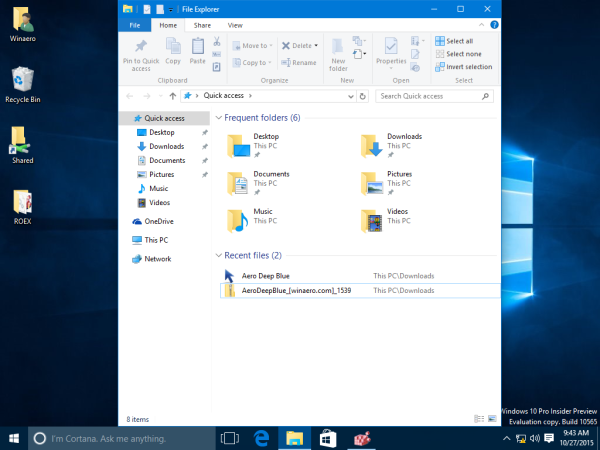Open Microsoft Edge from the taskbar

click(x=261, y=439)
